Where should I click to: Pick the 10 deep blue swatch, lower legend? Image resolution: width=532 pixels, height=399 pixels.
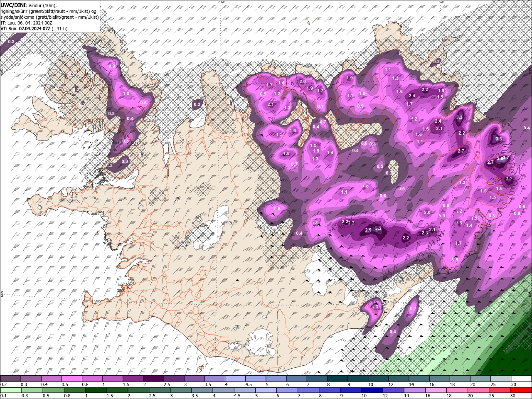point(372,390)
